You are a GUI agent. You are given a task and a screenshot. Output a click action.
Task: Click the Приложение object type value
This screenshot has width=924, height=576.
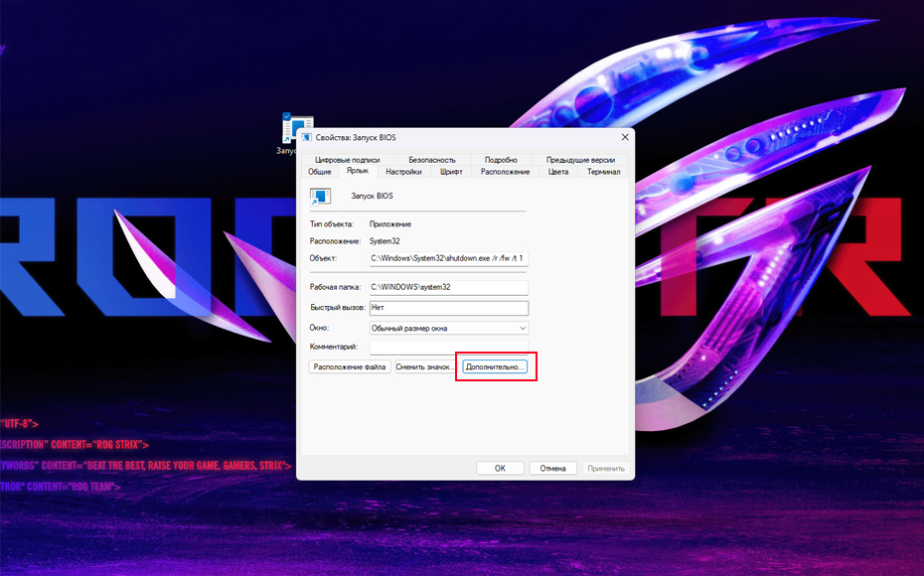[390, 223]
